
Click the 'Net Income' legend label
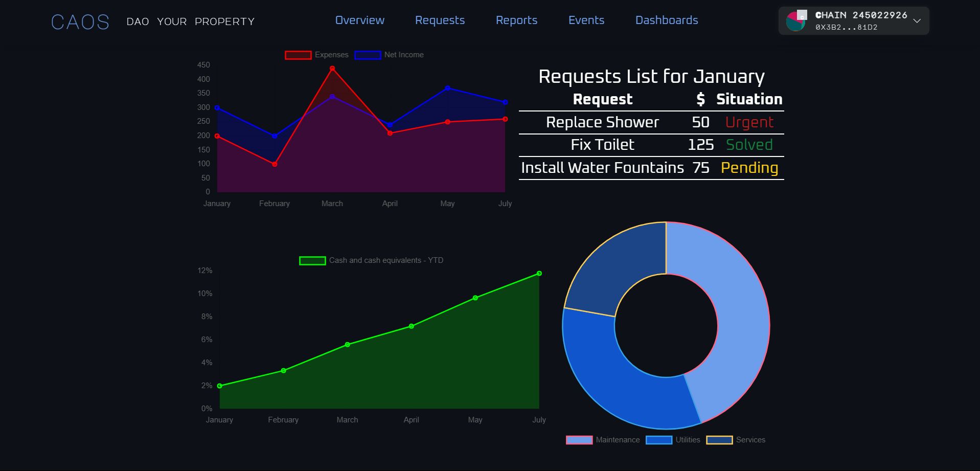click(x=404, y=55)
